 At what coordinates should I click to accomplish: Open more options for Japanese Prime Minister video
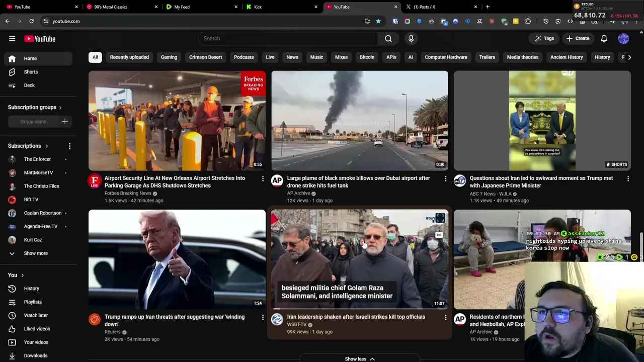pyautogui.click(x=628, y=178)
